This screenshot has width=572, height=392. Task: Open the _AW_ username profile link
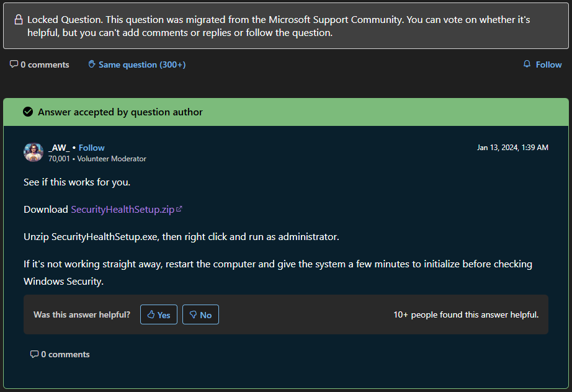pos(59,148)
